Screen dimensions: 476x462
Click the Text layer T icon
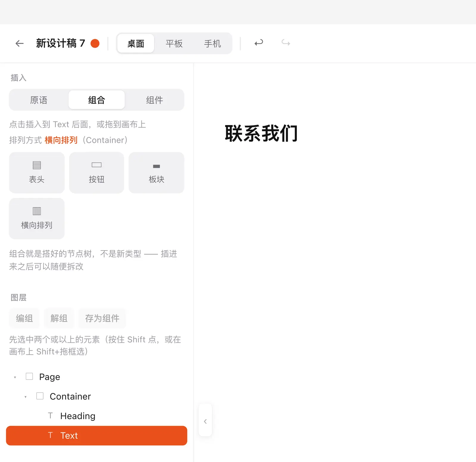point(50,435)
